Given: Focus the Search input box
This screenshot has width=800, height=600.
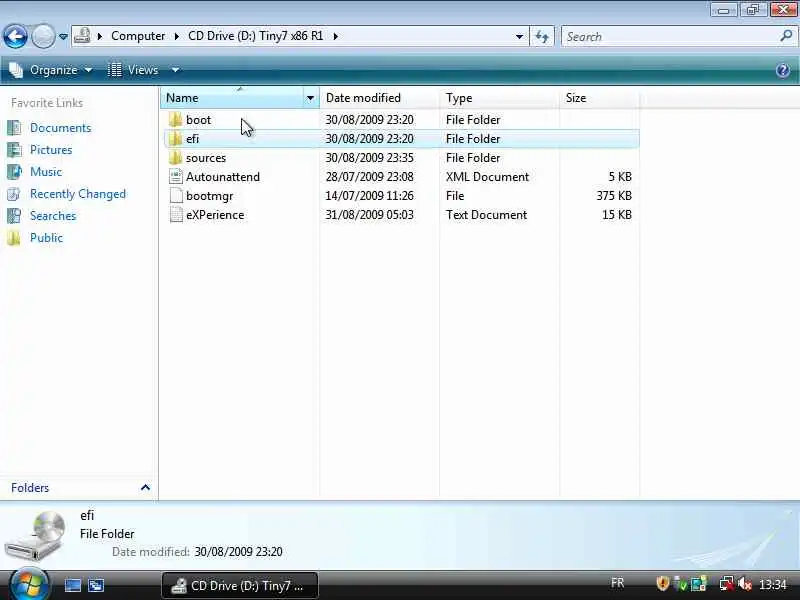Looking at the screenshot, I should click(x=670, y=36).
